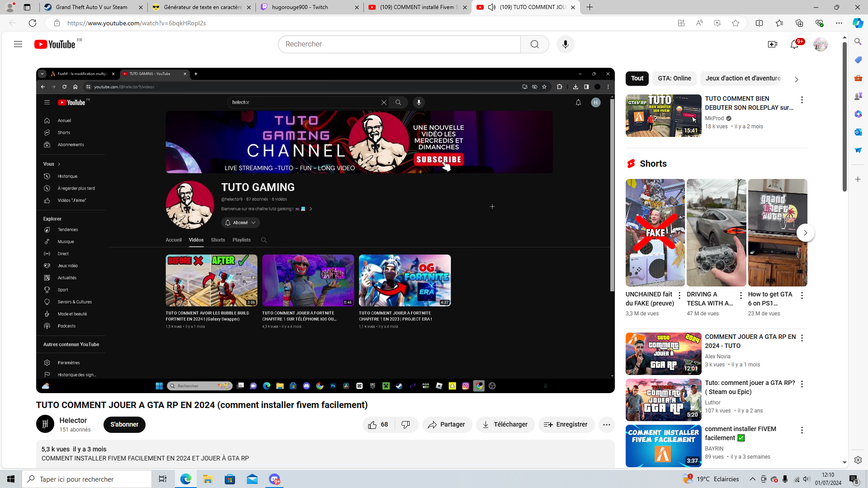Open the YouTube guide hamburger menu
Viewport: 868px width, 488px height.
[x=18, y=44]
